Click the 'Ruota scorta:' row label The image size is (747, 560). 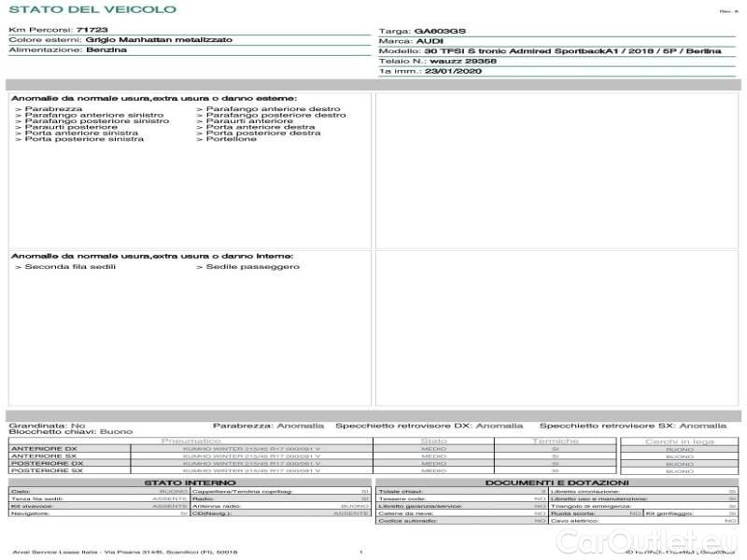click(x=572, y=513)
